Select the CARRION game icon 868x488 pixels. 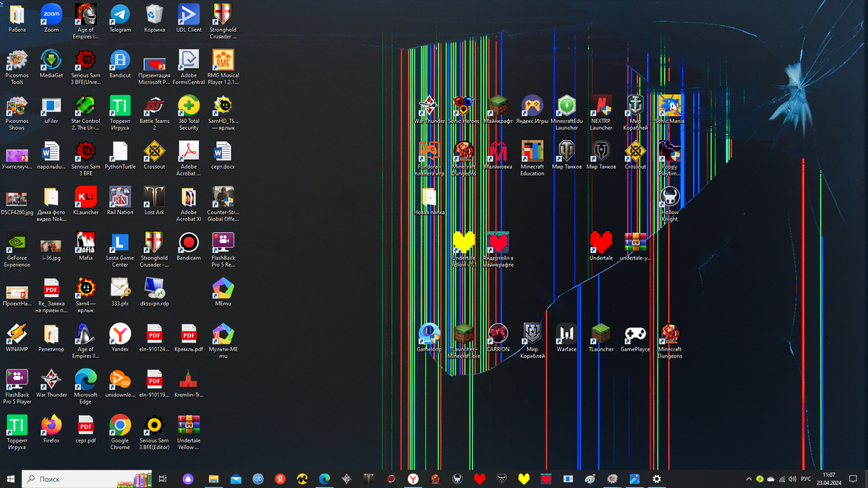point(498,338)
